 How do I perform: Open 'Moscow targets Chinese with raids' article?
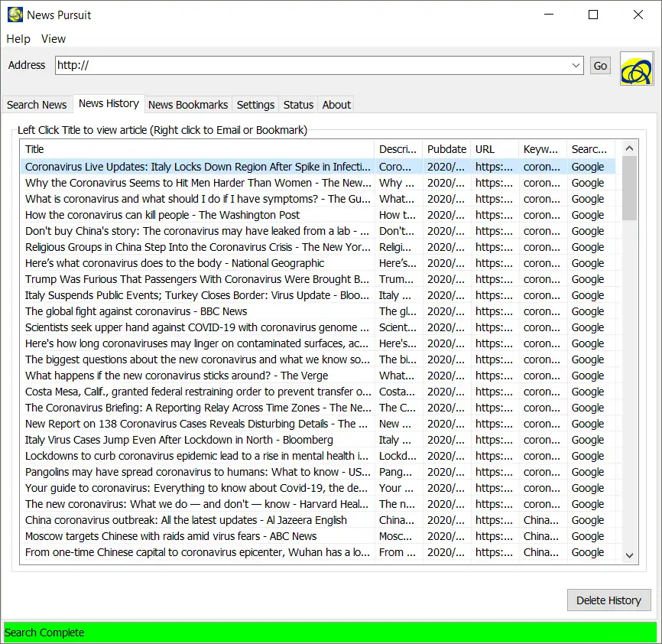(x=170, y=536)
